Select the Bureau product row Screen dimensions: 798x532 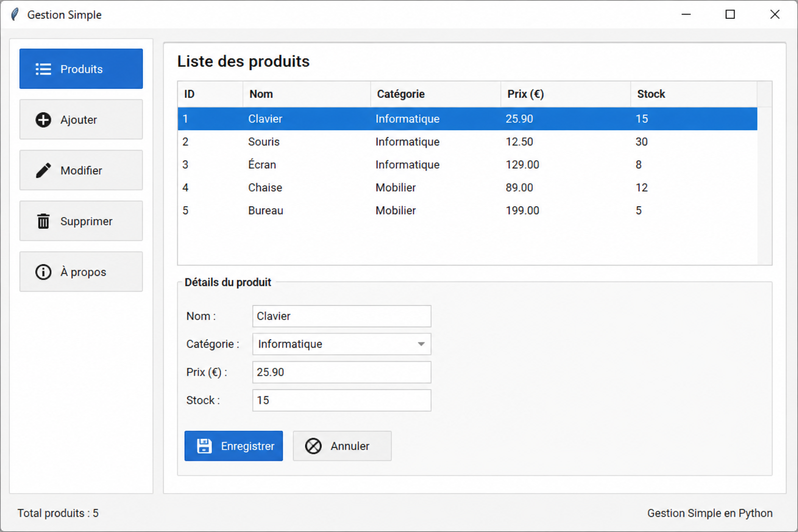tap(468, 210)
